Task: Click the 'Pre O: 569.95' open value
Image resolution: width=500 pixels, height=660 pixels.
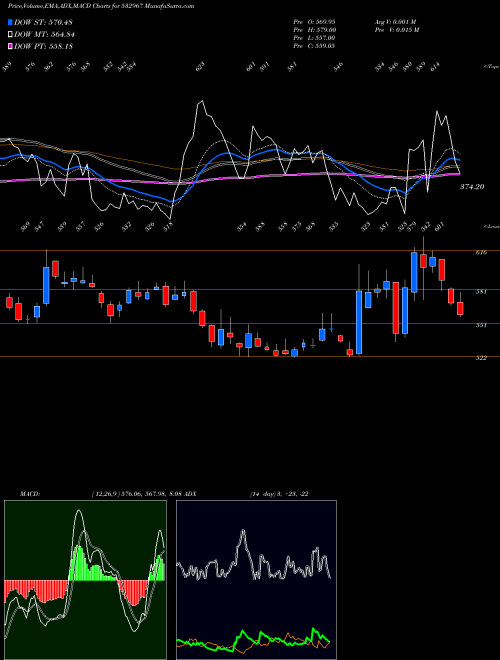Action: point(314,22)
